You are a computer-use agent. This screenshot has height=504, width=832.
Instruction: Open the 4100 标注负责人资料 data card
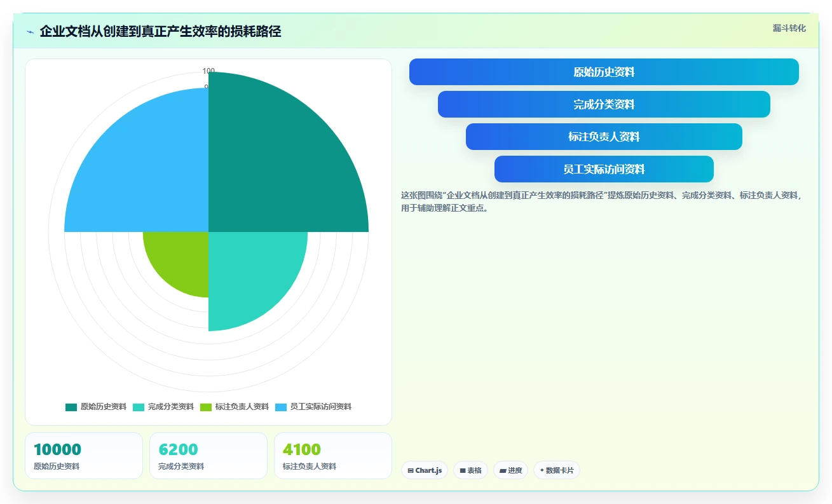coord(333,456)
